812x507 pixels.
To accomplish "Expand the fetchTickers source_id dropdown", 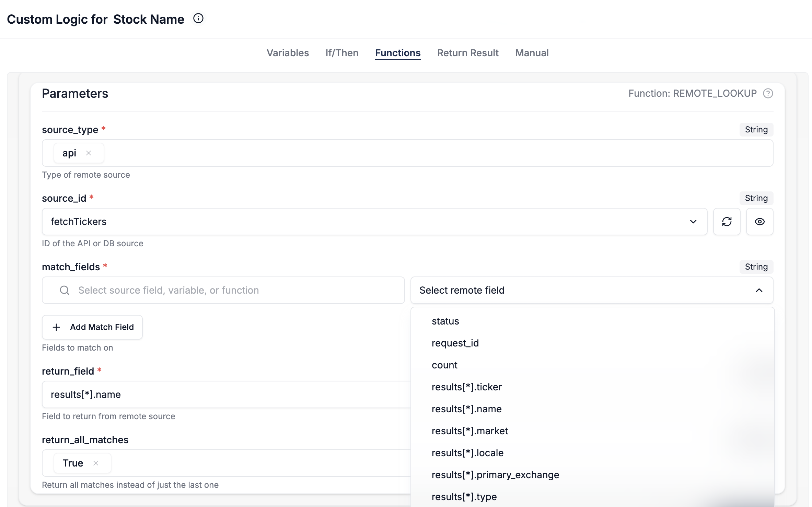I will (x=374, y=222).
